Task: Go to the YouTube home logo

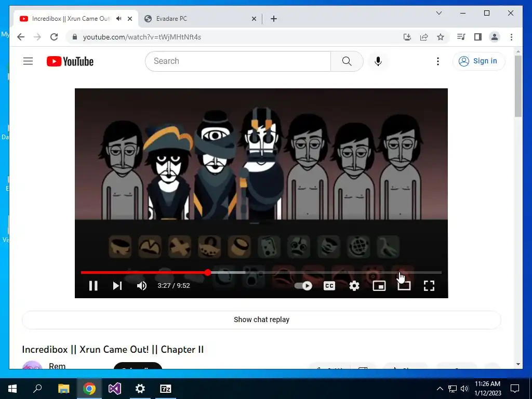Action: (70, 61)
